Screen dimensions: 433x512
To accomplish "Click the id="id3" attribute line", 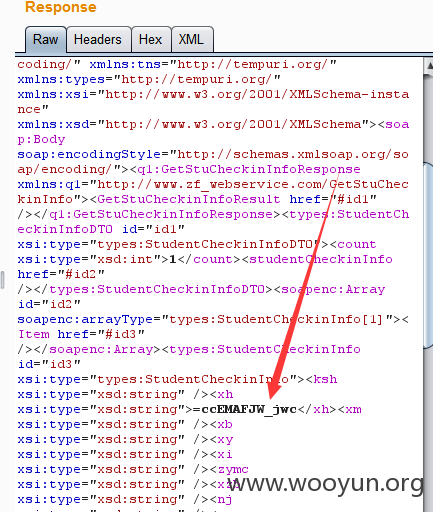I will click(x=49, y=364).
